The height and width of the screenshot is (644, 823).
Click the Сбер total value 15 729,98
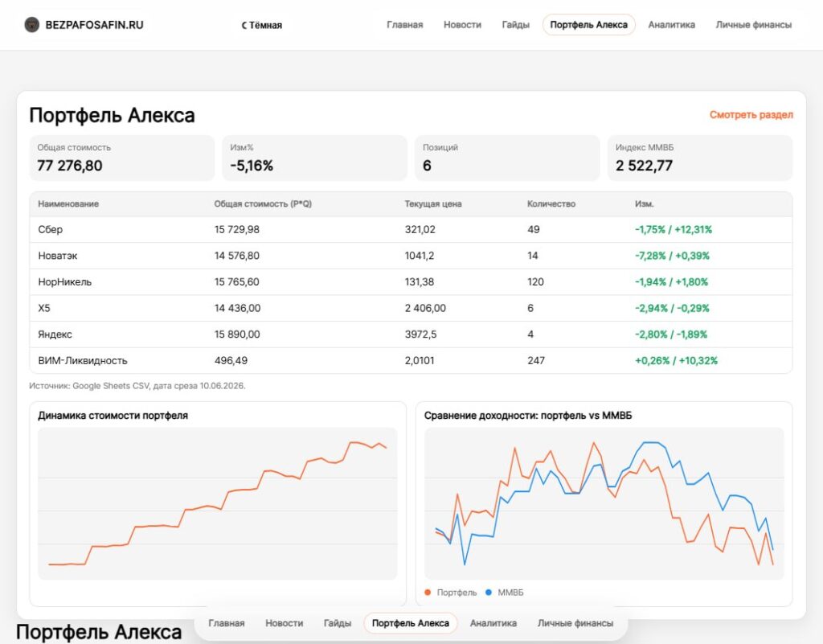click(x=237, y=229)
